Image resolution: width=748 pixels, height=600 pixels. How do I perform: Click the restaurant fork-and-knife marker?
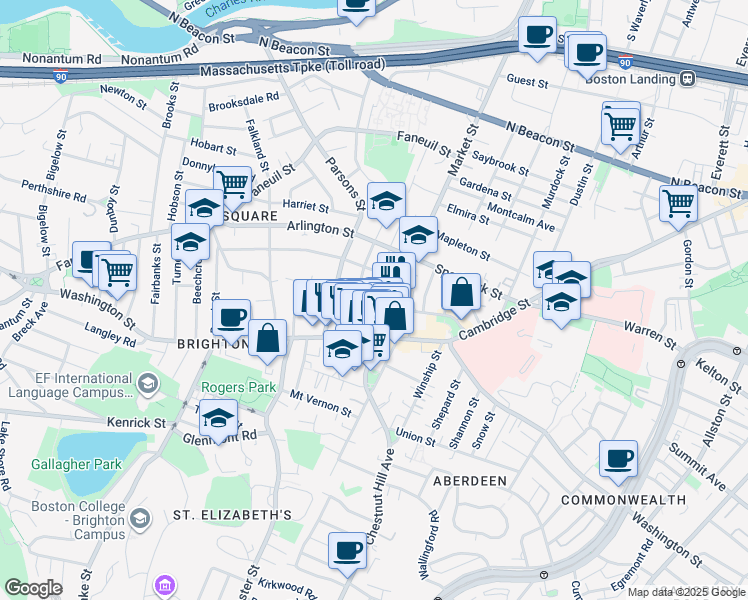pos(394,270)
